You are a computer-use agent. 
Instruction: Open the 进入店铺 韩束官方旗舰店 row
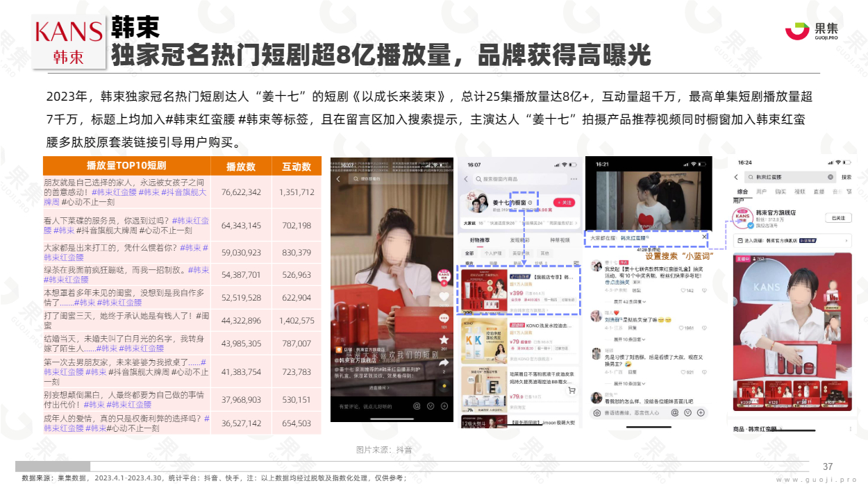(792, 240)
